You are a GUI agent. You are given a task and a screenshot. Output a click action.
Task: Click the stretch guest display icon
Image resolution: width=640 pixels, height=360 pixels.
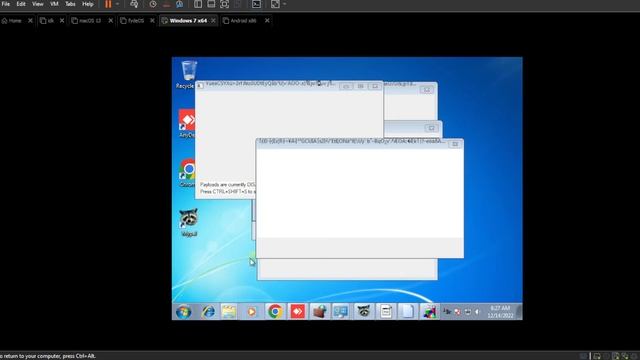[276, 4]
